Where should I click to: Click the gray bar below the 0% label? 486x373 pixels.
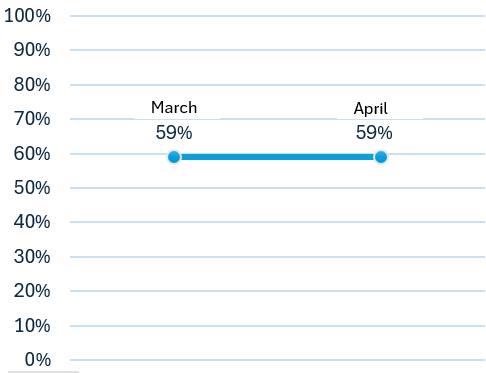click(x=43, y=372)
